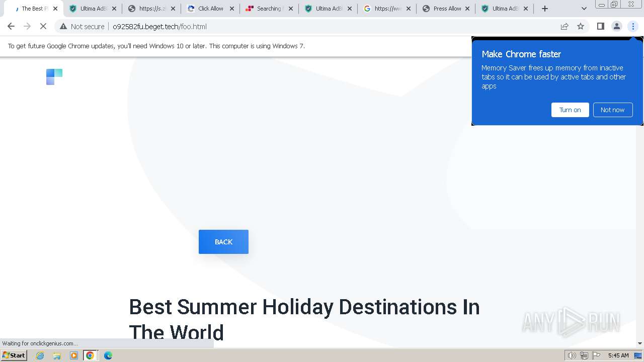The image size is (644, 362).
Task: Bookmark this page with the star icon
Action: click(581, 26)
